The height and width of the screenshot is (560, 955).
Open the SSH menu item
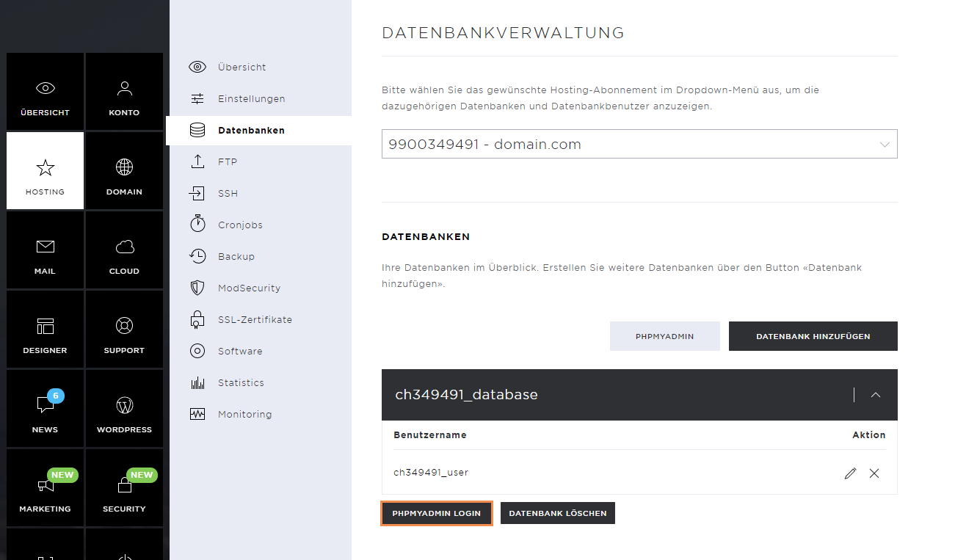(228, 193)
